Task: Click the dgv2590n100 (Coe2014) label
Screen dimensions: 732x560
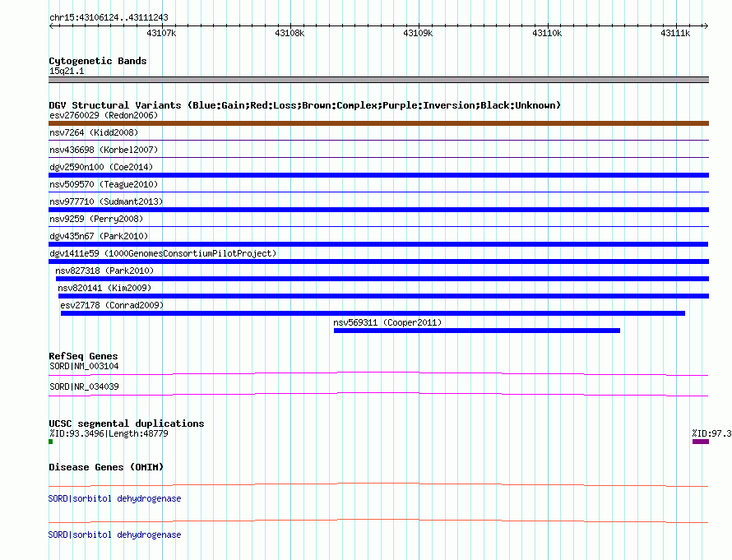Action: 101,167
